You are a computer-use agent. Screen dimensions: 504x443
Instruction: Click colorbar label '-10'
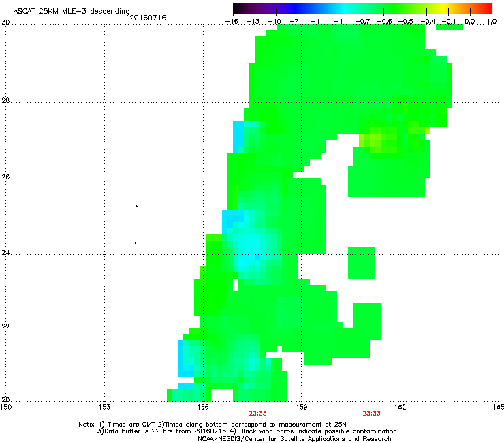click(274, 22)
